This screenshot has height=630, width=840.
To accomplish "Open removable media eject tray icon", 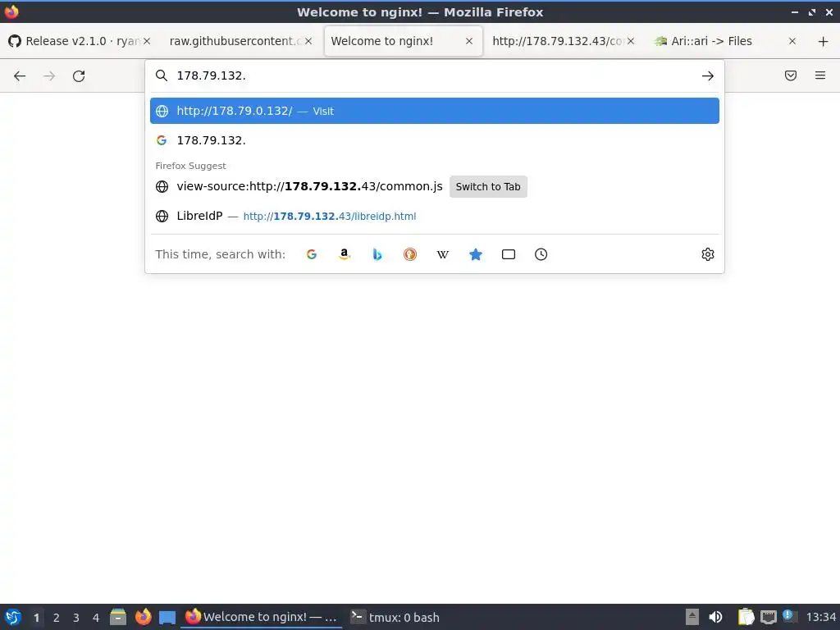I will (x=692, y=617).
